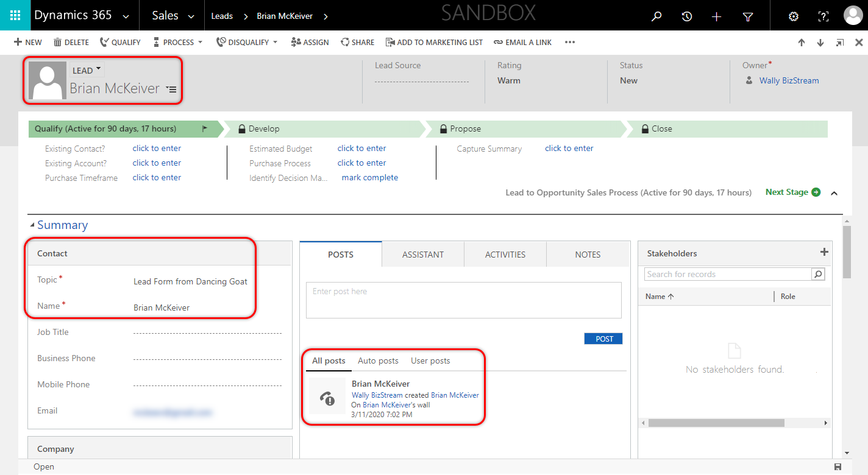868x475 pixels.
Task: Select the Develop process stage
Action: pos(325,128)
